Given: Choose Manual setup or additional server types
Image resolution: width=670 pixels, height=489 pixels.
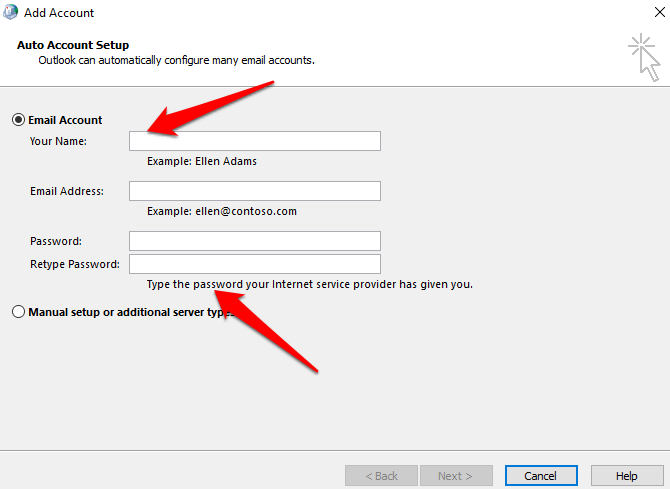Looking at the screenshot, I should (18, 312).
